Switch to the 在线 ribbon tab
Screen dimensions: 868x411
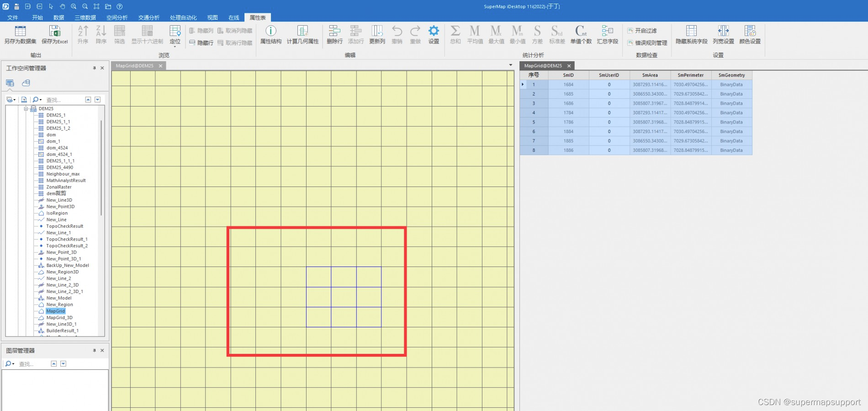[x=234, y=17]
